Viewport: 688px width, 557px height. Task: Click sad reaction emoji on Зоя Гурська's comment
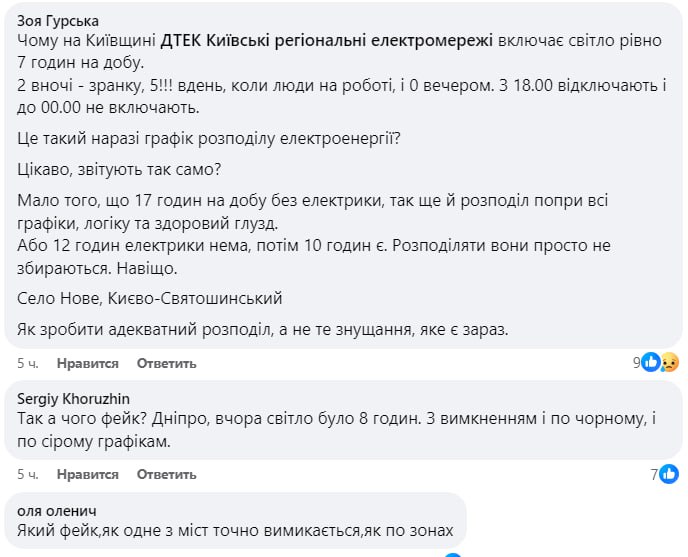click(668, 362)
